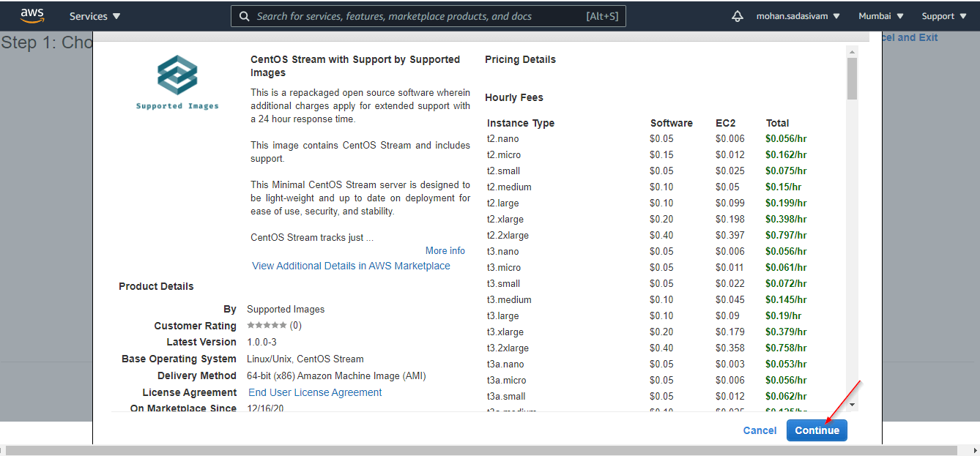The width and height of the screenshot is (980, 456).
Task: Click the Continue button
Action: [817, 430]
